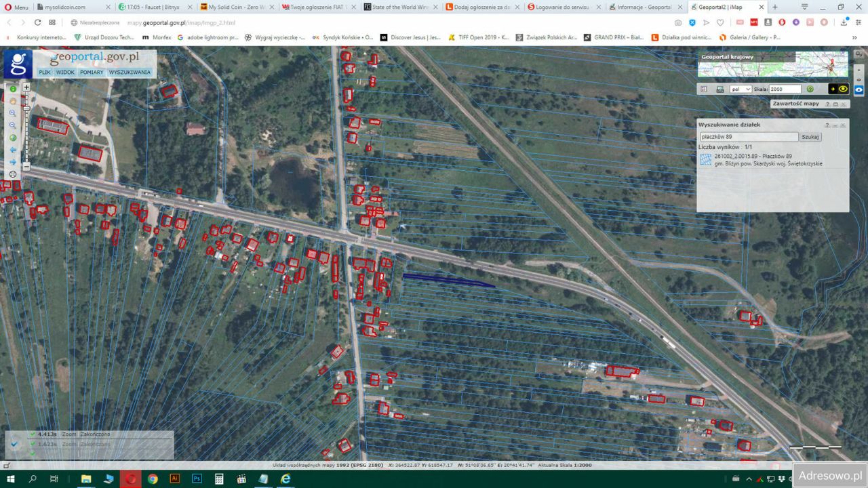Click the calendar icon left of printer
868x488 pixels.
coord(703,89)
